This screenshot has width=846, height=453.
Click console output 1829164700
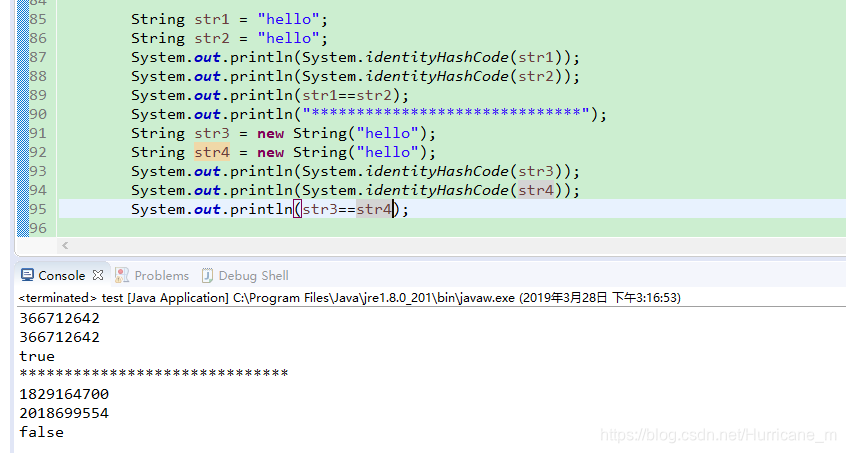tap(64, 394)
